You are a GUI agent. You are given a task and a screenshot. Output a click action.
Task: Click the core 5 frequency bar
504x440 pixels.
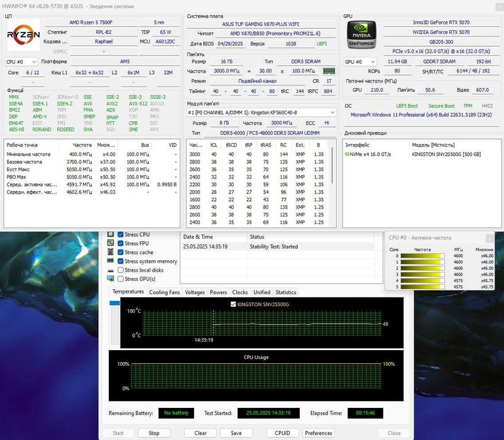422,287
